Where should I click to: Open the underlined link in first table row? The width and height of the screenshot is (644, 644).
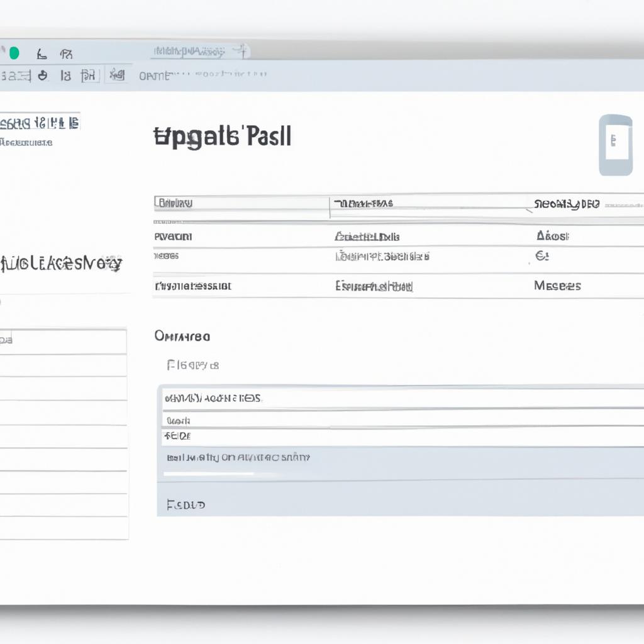point(367,236)
